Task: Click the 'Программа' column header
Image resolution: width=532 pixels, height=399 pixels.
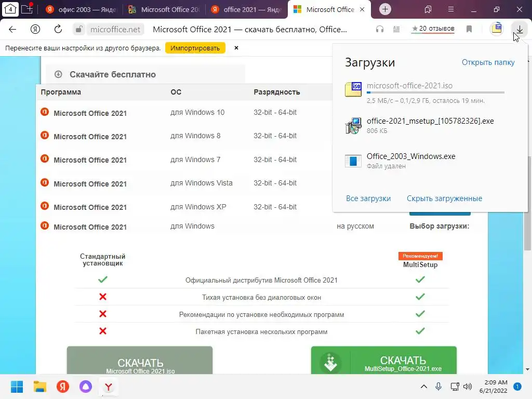Action: pyautogui.click(x=61, y=92)
